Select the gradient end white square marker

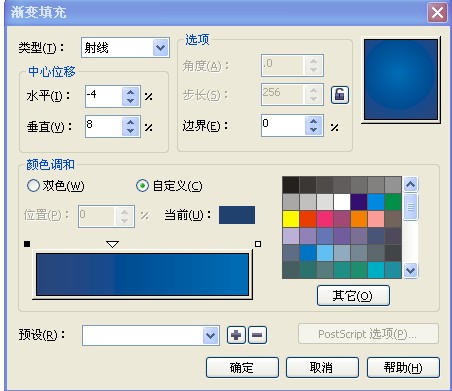(x=258, y=244)
